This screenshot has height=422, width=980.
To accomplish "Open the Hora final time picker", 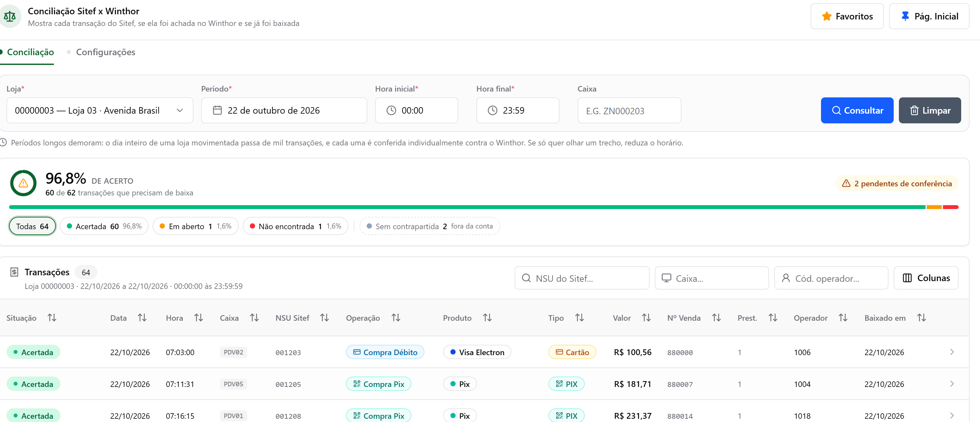I will [517, 110].
